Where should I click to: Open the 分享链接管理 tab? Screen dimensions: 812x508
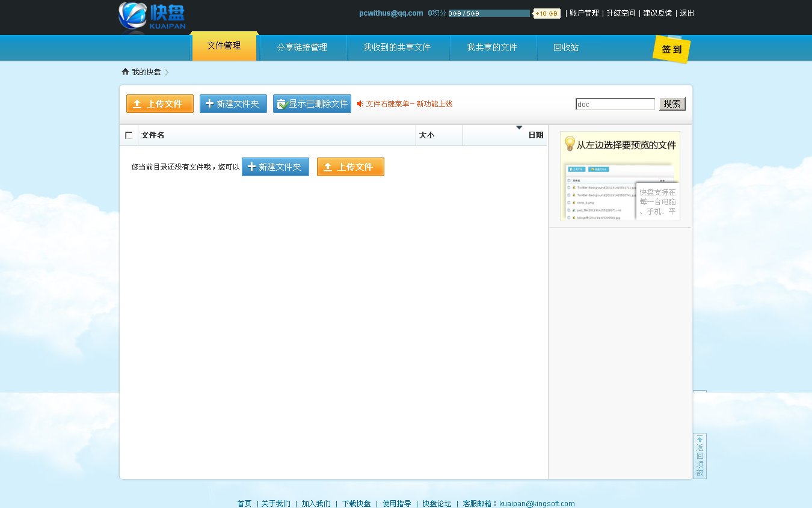302,47
